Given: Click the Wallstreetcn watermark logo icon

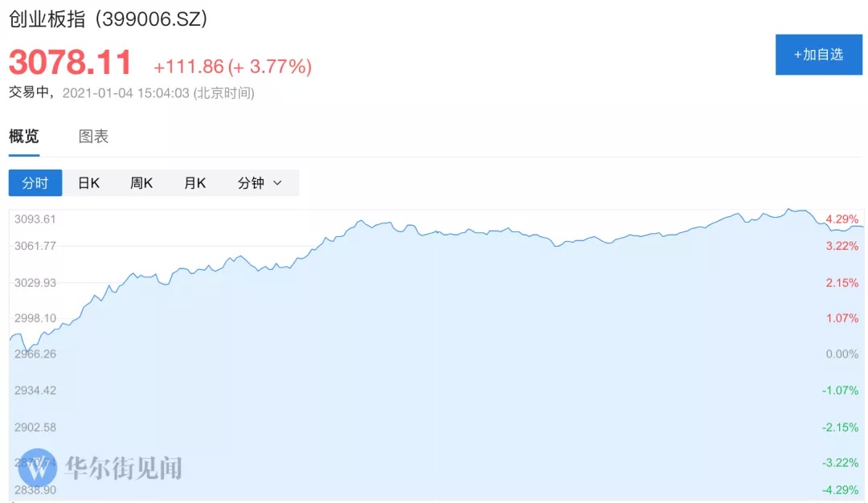Looking at the screenshot, I should tap(38, 468).
